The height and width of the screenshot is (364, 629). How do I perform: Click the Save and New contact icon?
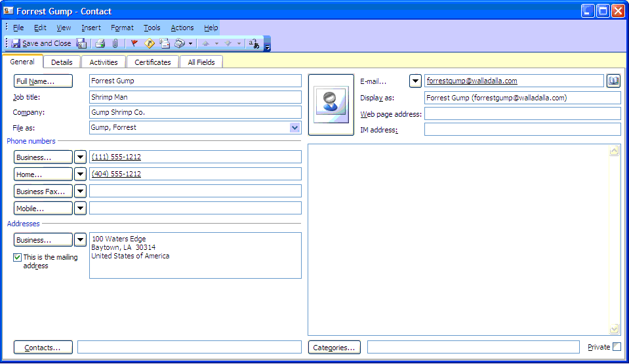[81, 43]
